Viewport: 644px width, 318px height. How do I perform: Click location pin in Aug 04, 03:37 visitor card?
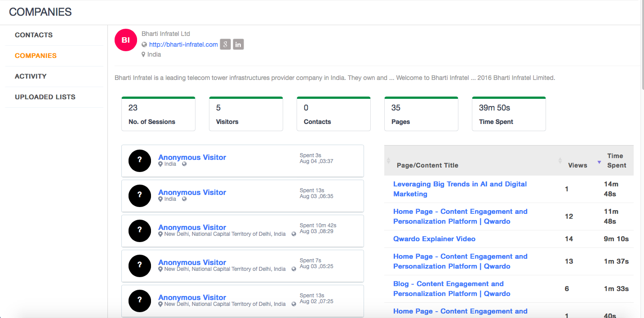pos(160,164)
